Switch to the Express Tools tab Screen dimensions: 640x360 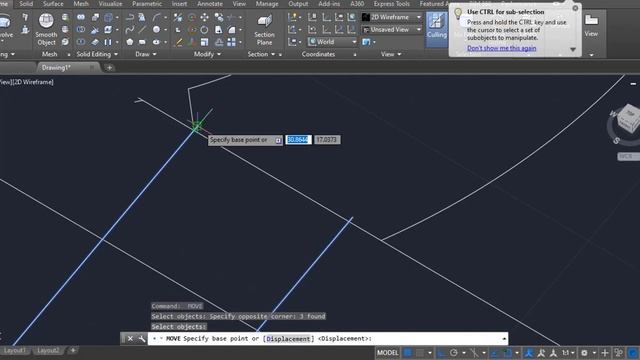coord(391,4)
